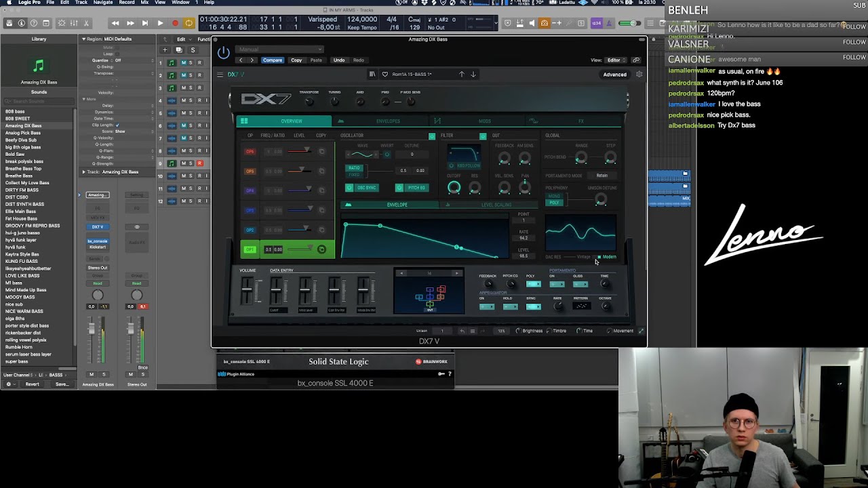Toggle OSC SYNC switch
This screenshot has width=868, height=488.
pos(362,188)
